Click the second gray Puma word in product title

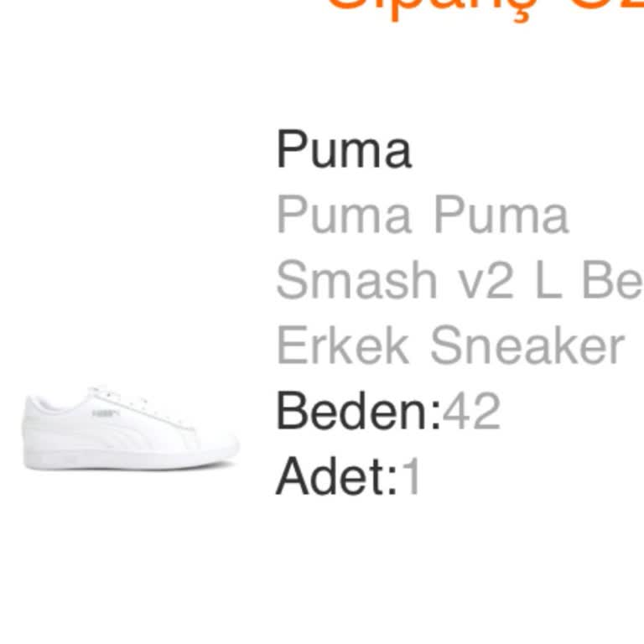point(501,216)
